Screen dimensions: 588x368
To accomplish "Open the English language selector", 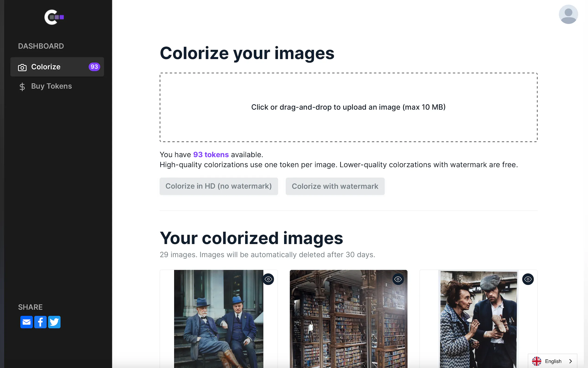I will click(x=553, y=361).
